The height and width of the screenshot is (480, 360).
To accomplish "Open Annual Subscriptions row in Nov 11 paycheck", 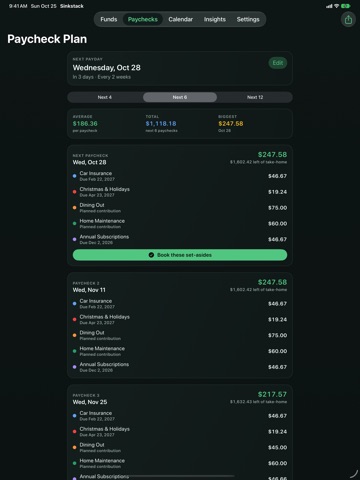I will point(180,367).
